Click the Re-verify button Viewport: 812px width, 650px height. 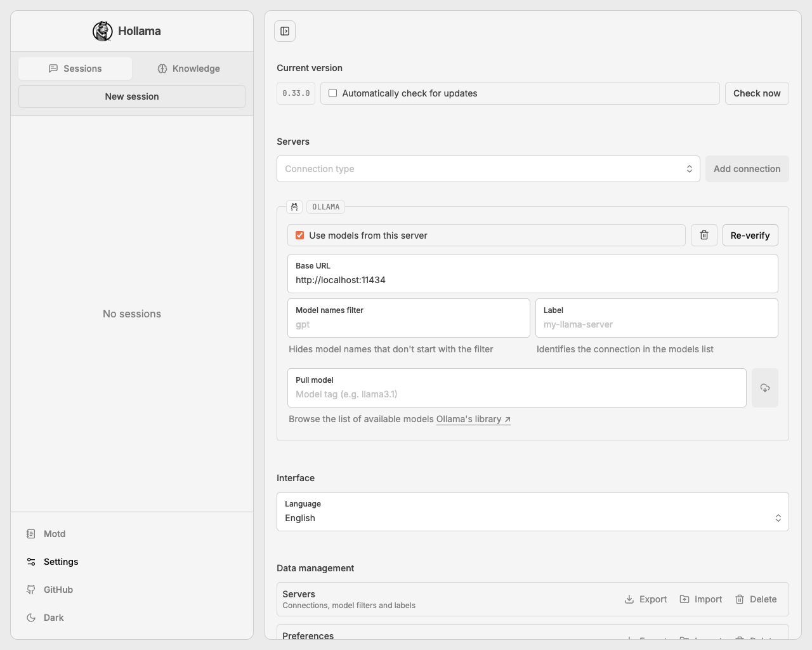tap(750, 235)
